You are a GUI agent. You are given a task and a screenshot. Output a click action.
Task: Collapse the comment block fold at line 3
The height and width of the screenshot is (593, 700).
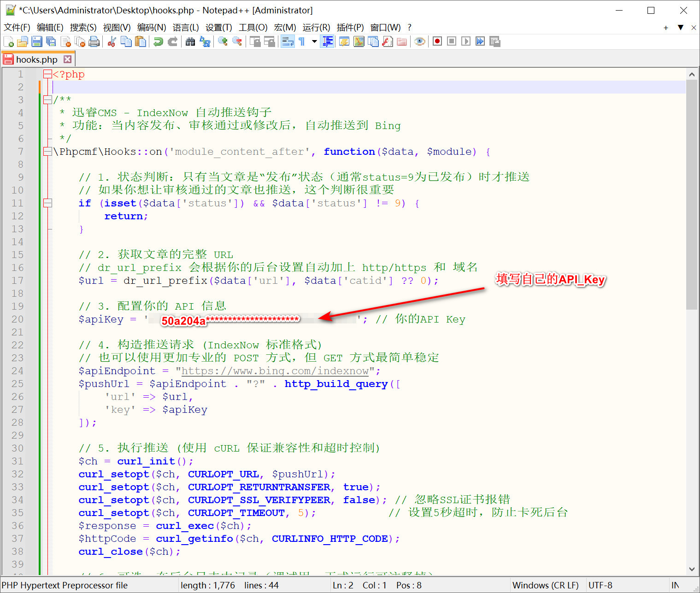click(47, 100)
